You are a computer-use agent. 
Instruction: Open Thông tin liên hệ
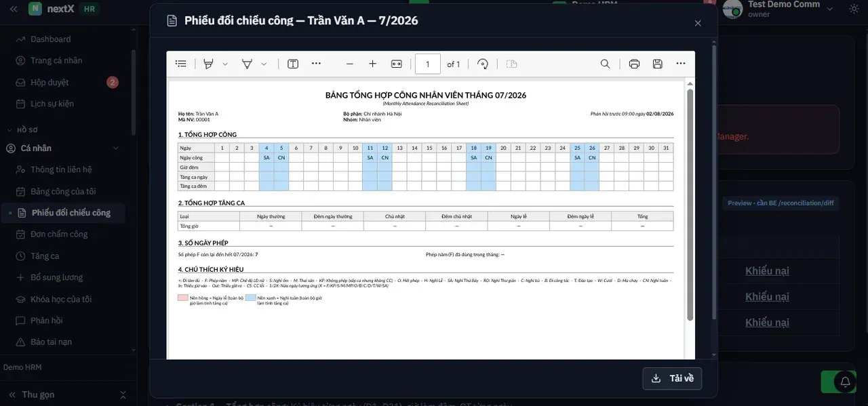[x=61, y=169]
